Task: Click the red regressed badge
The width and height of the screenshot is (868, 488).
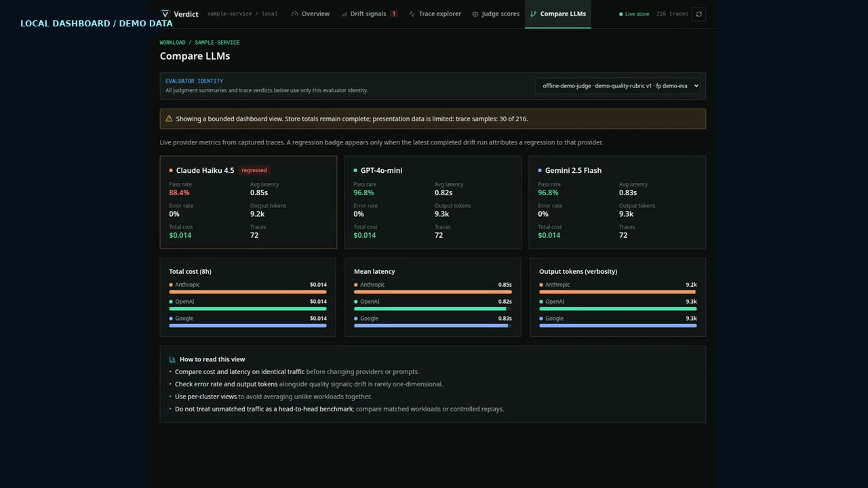Action: [x=254, y=170]
